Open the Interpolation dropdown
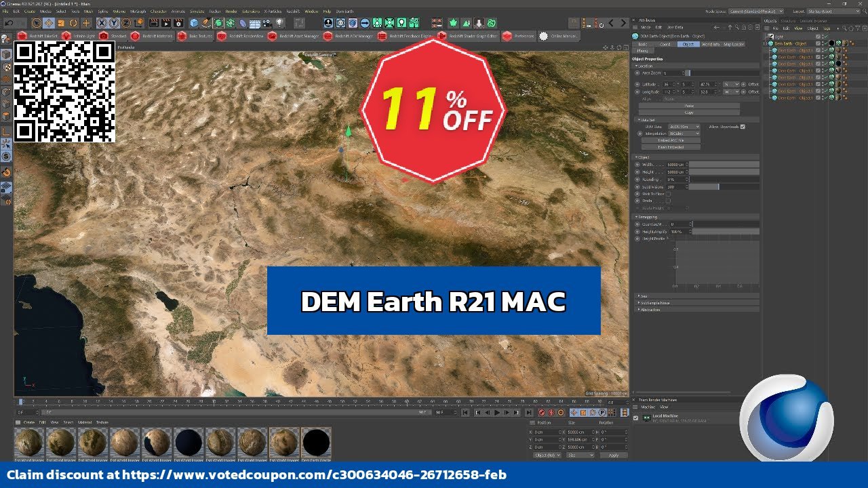This screenshot has height=488, width=868. 684,134
